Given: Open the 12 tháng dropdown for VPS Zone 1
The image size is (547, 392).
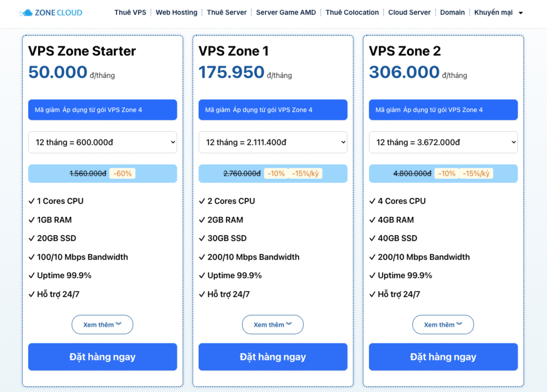Looking at the screenshot, I should click(272, 143).
